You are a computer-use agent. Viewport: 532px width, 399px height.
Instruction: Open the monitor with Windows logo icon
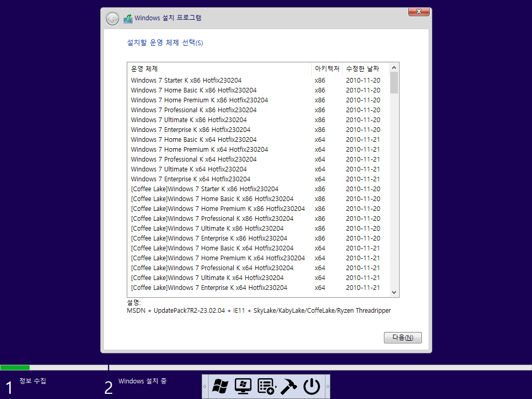pyautogui.click(x=243, y=387)
